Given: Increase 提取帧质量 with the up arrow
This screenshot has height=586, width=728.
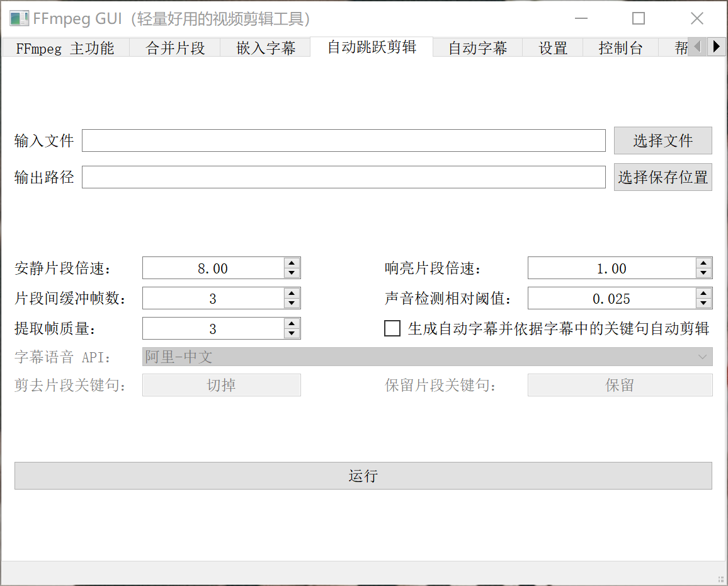Looking at the screenshot, I should coord(292,323).
